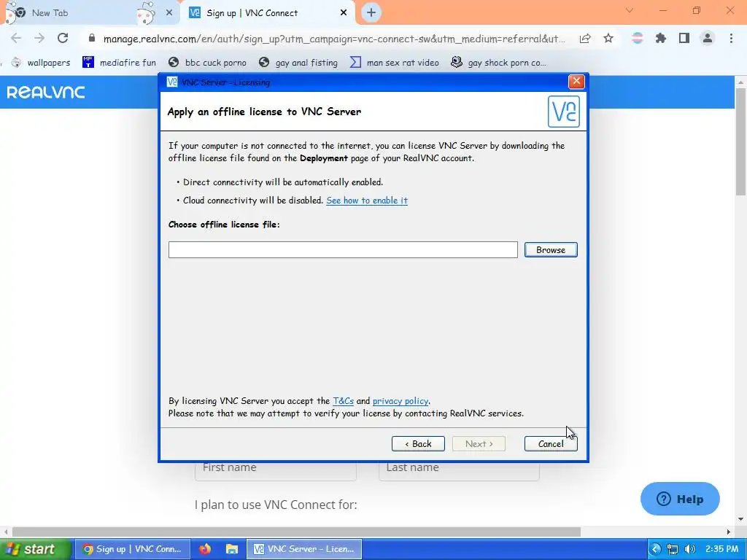Click the Last name field on signup page
The width and height of the screenshot is (747, 560).
[460, 470]
